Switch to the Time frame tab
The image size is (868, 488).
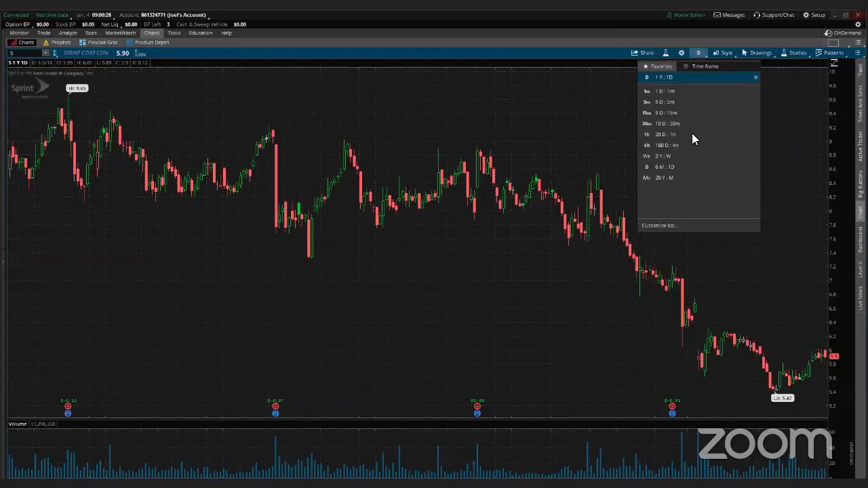coord(701,66)
